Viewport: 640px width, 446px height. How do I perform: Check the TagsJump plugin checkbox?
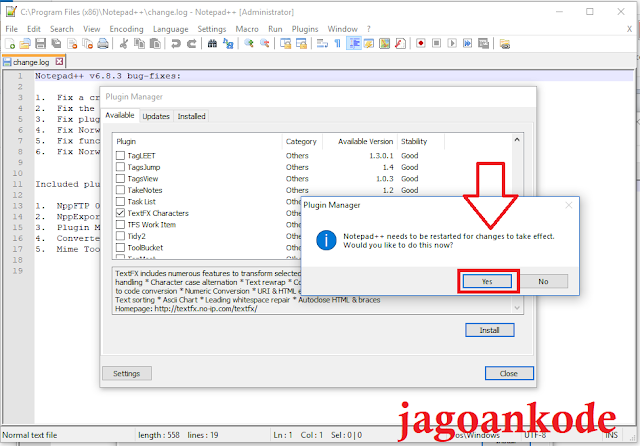point(120,167)
